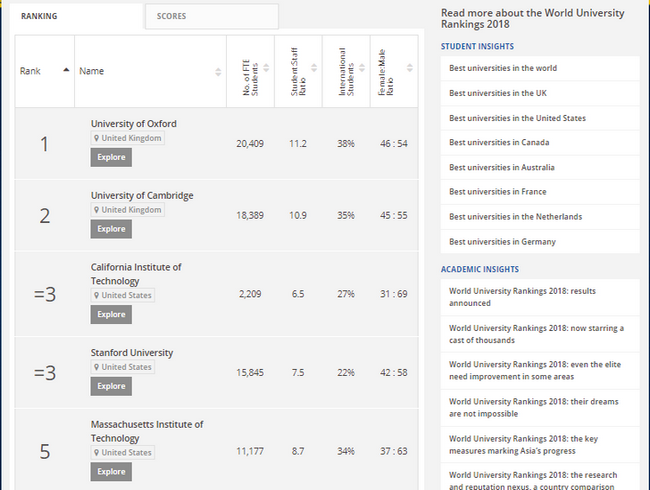Screen dimensions: 650x490
Task: Click location pin under University of Oxford
Action: click(97, 139)
